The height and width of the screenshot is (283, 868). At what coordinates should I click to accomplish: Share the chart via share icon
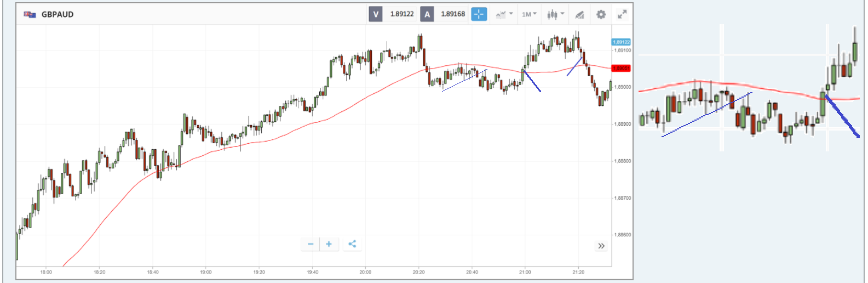point(352,244)
